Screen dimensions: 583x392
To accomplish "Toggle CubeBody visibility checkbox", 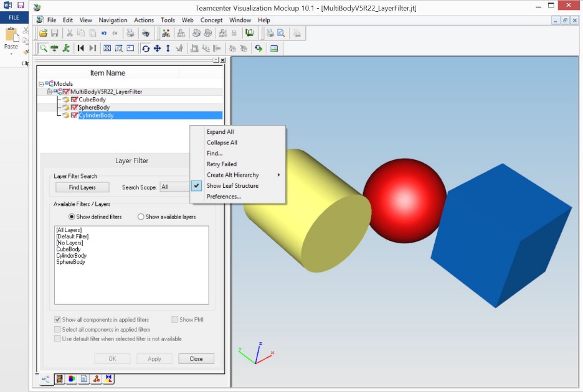I will (74, 100).
